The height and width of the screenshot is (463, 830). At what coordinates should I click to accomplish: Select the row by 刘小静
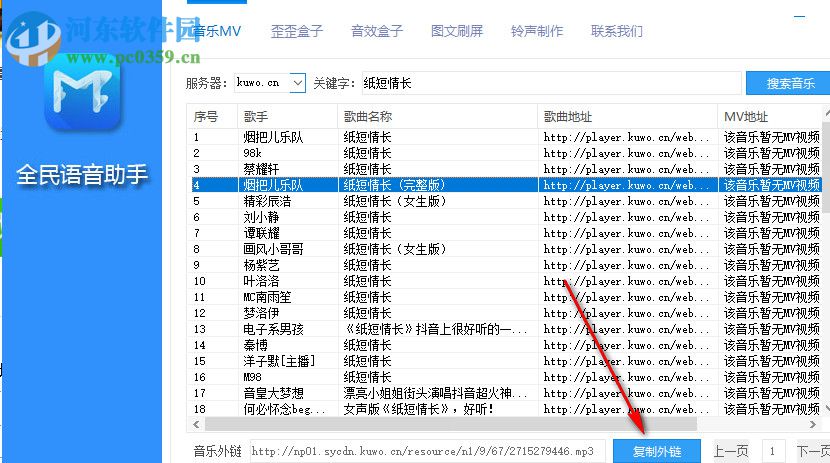504,217
